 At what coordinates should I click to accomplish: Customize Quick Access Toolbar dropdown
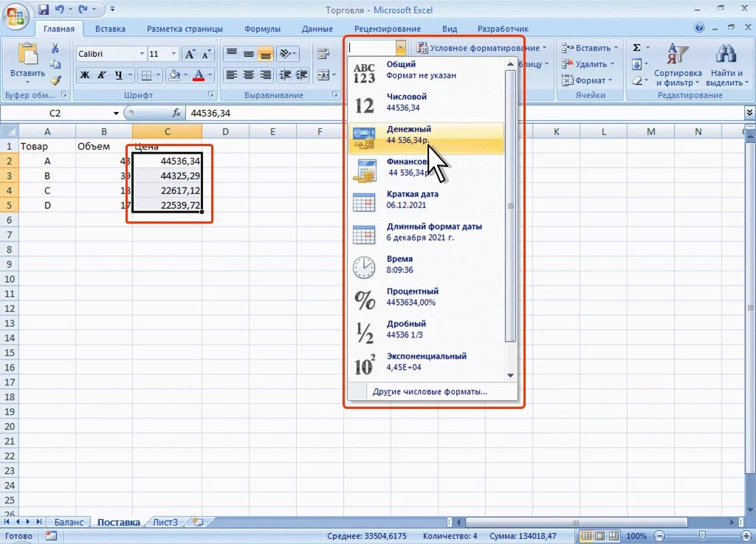[x=112, y=9]
